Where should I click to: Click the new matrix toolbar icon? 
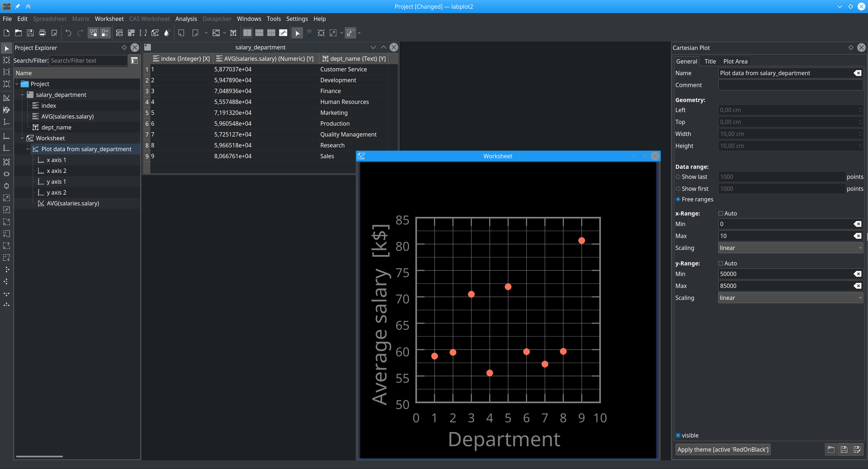pos(143,33)
